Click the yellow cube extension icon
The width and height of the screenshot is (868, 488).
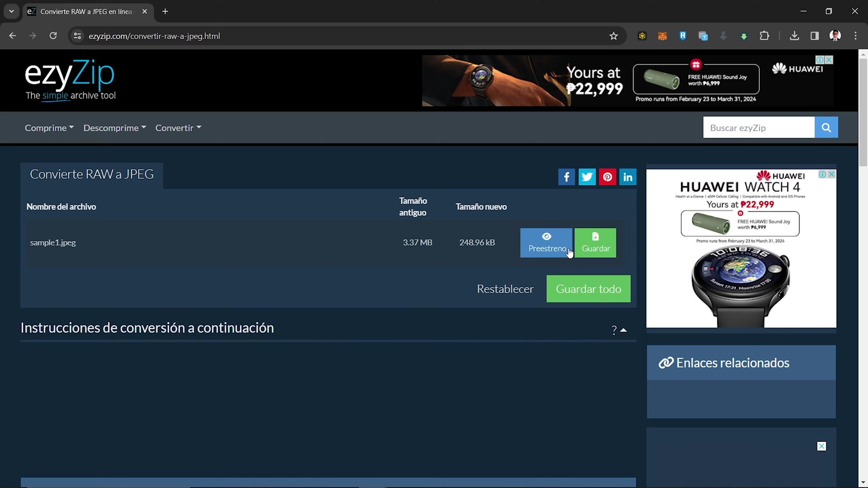point(642,36)
